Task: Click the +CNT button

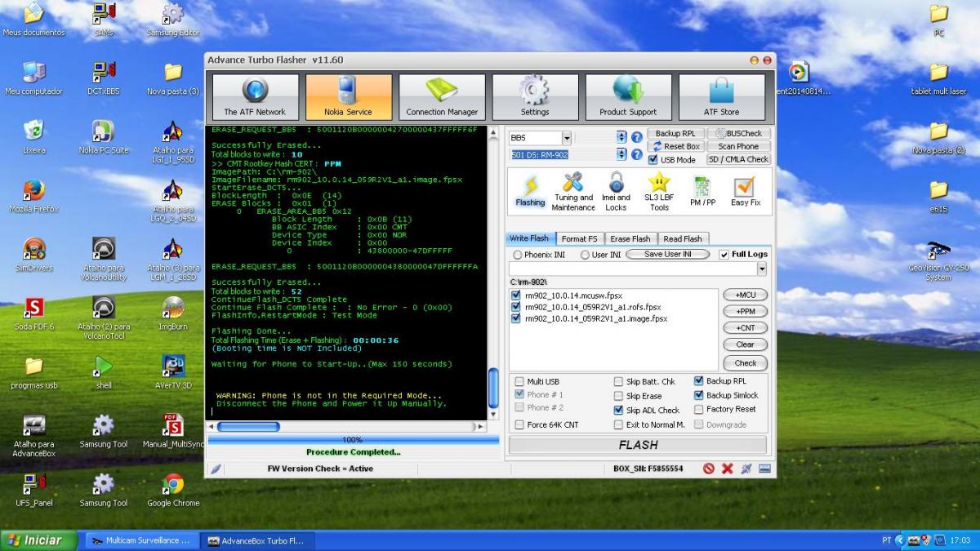Action: pos(745,327)
